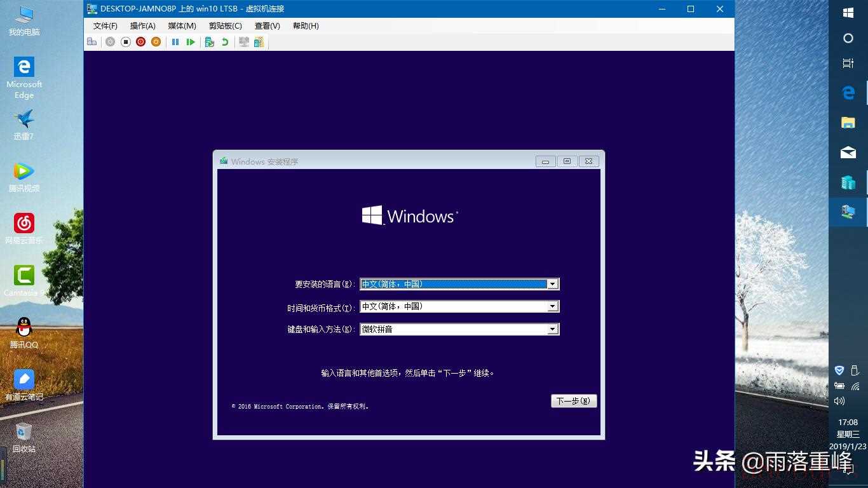The height and width of the screenshot is (488, 868).
Task: Click the Windows Start button in taskbar
Action: point(848,13)
